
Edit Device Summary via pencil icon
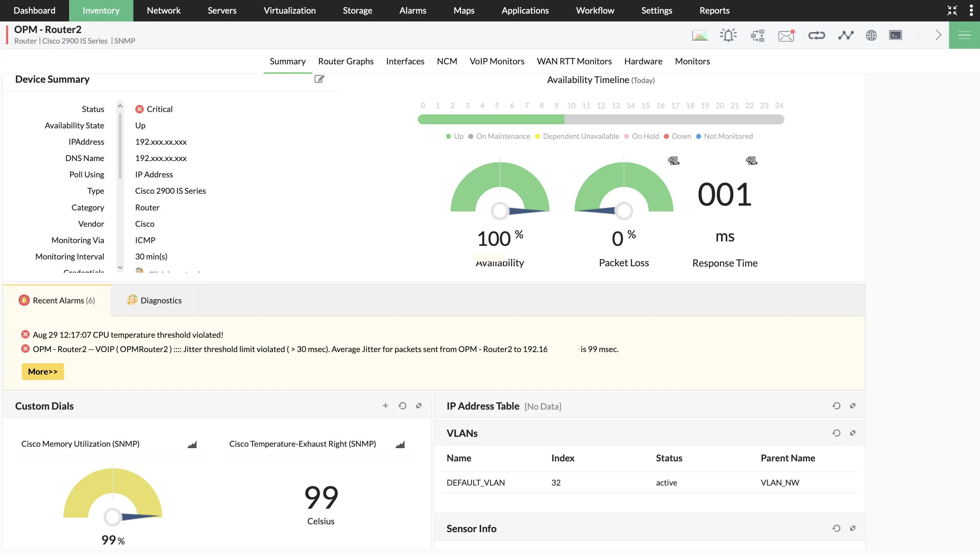[319, 79]
